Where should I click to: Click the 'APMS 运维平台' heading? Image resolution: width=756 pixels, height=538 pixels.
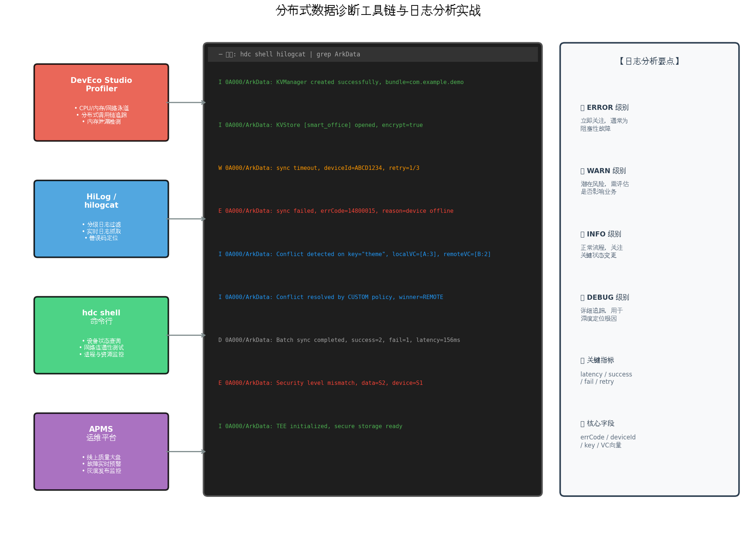coord(101,433)
